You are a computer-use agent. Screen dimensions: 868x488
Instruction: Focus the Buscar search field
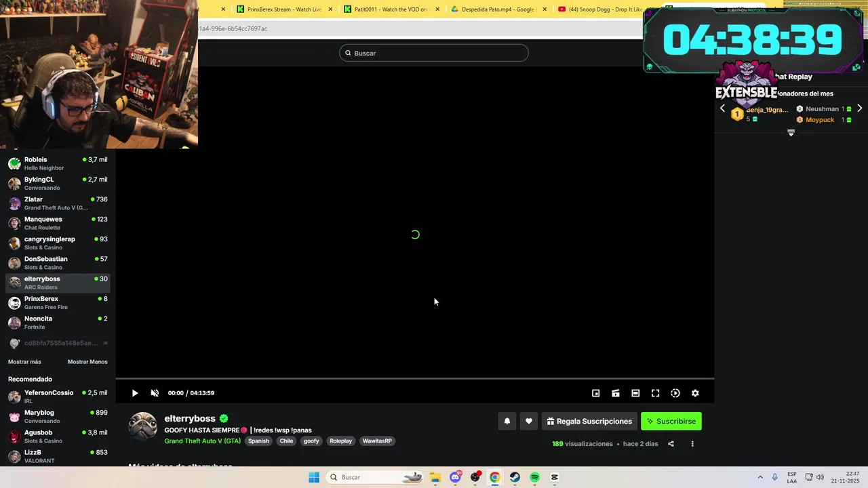click(x=434, y=53)
